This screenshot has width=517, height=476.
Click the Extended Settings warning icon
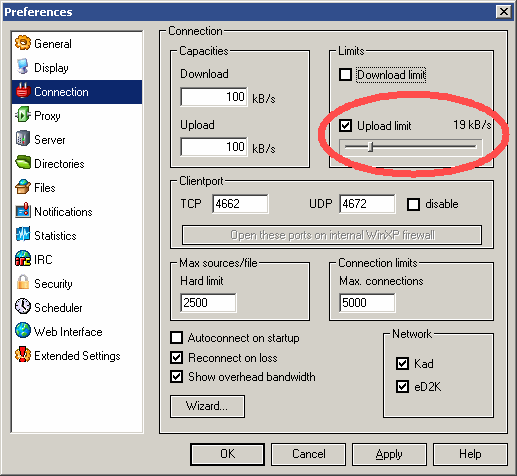tap(23, 355)
